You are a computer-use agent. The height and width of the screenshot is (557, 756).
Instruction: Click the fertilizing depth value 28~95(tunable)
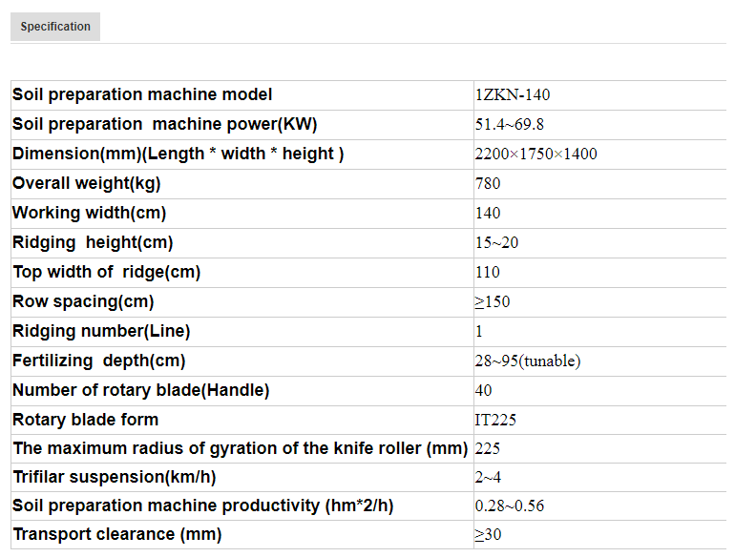coord(527,361)
